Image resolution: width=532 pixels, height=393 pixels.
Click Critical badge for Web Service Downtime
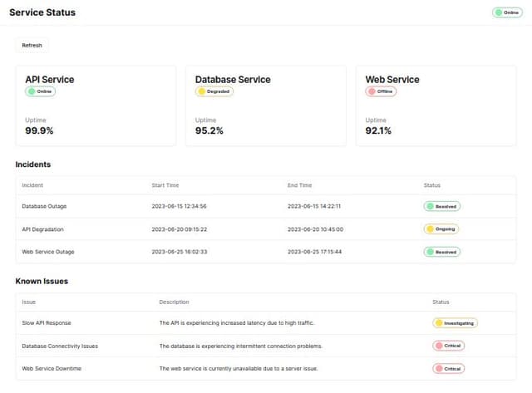click(448, 368)
